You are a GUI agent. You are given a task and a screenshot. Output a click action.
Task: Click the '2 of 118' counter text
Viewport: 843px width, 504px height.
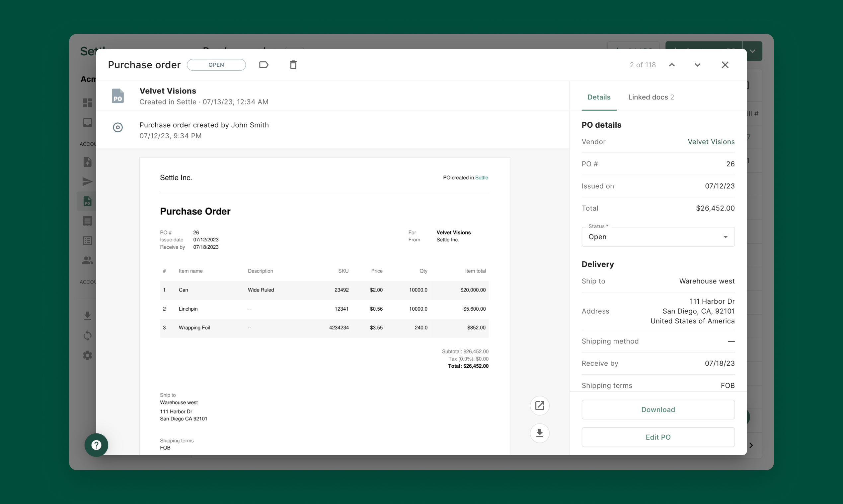[x=643, y=65]
